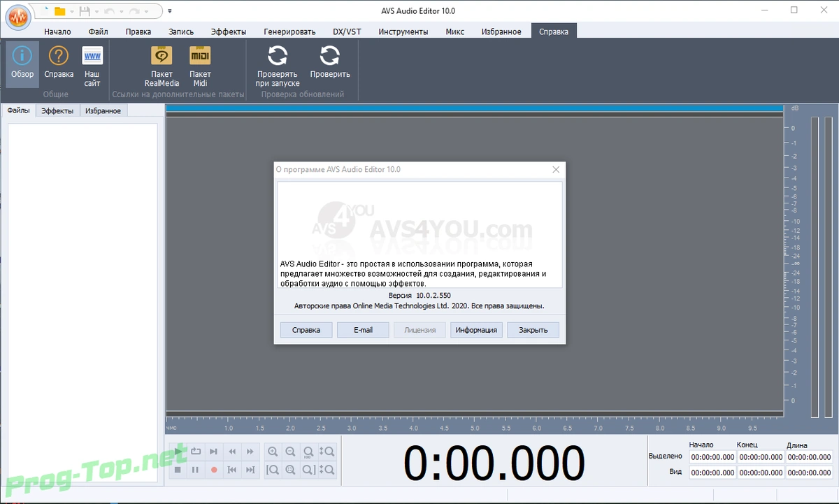Click the Вид Длина time field
This screenshot has height=504, width=839.
click(810, 473)
